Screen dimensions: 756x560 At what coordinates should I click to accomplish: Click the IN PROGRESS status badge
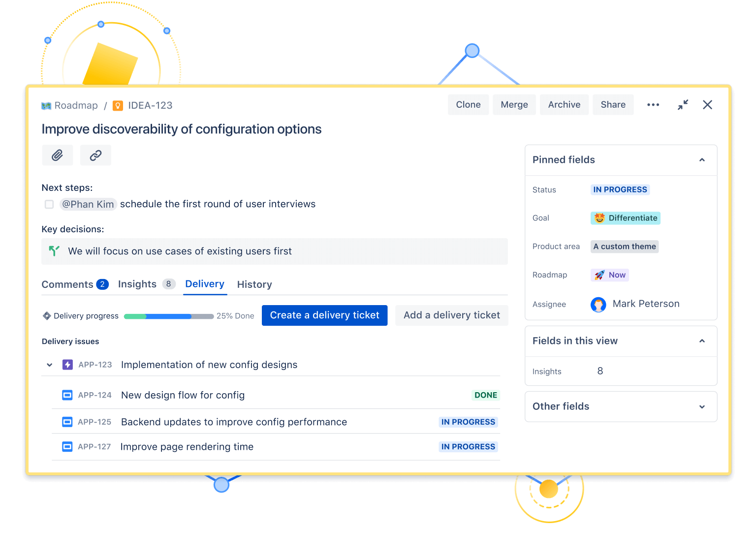click(620, 189)
